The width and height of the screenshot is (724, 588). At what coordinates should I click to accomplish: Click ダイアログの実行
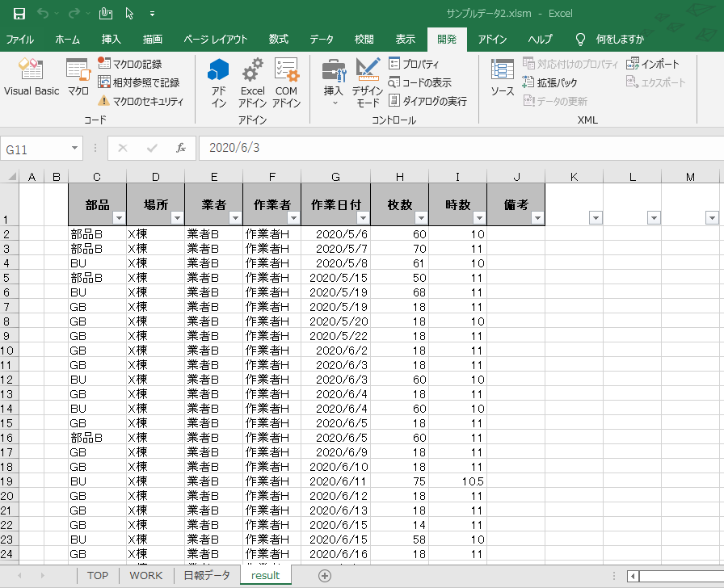(x=427, y=101)
